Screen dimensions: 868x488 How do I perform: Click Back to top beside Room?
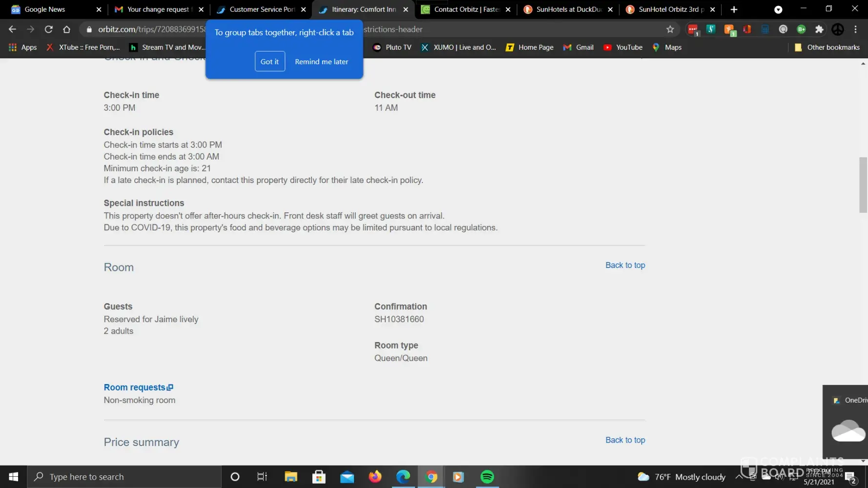coord(625,265)
